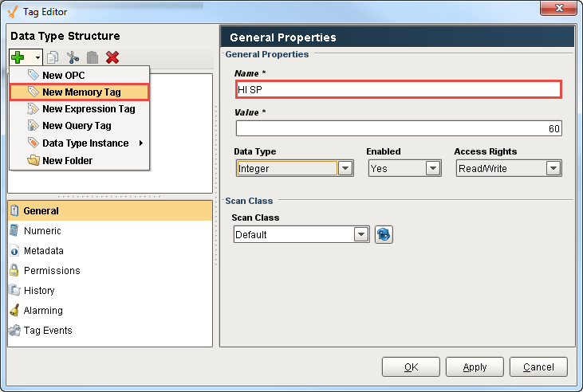Click the Name input field
This screenshot has width=583, height=392.
(398, 89)
